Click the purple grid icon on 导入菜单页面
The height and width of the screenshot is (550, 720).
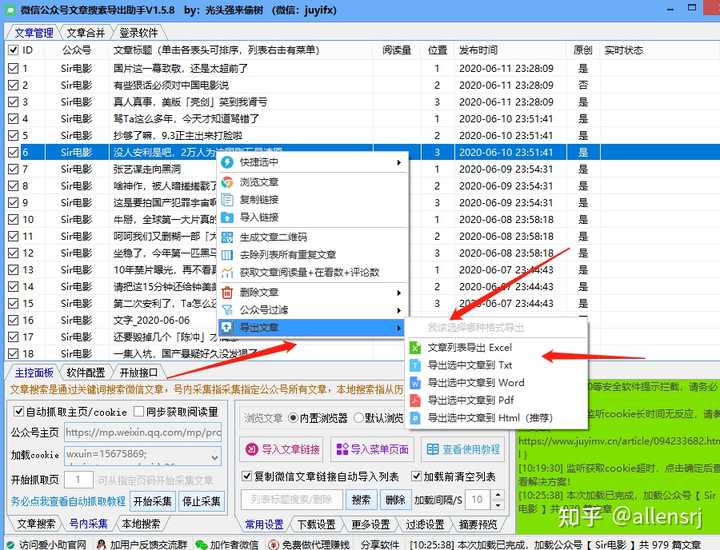[342, 449]
